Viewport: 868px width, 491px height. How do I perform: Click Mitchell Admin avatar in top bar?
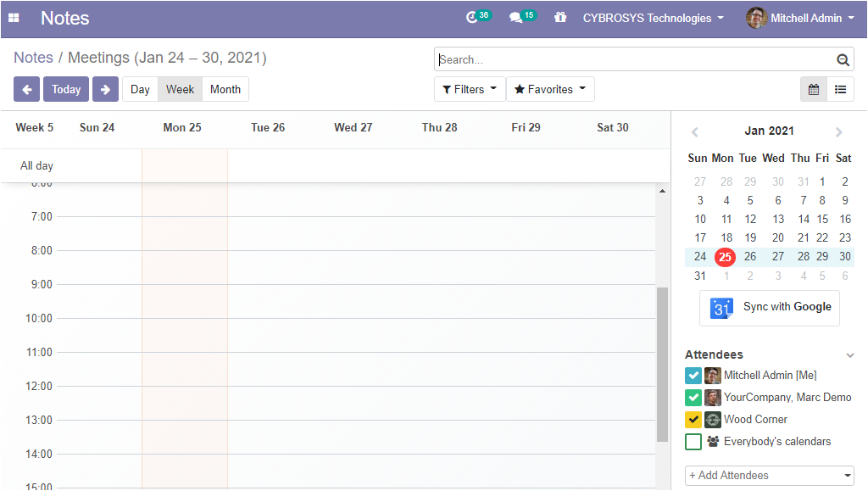point(756,18)
